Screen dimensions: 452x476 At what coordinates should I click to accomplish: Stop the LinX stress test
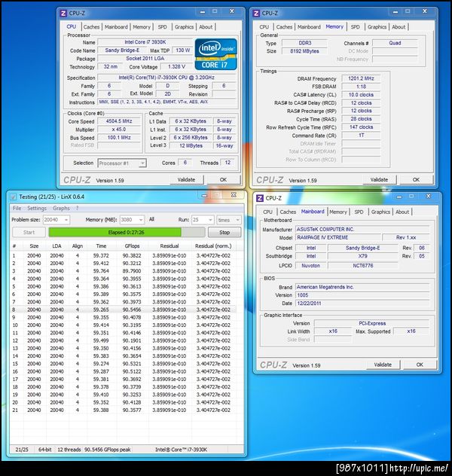pos(224,233)
